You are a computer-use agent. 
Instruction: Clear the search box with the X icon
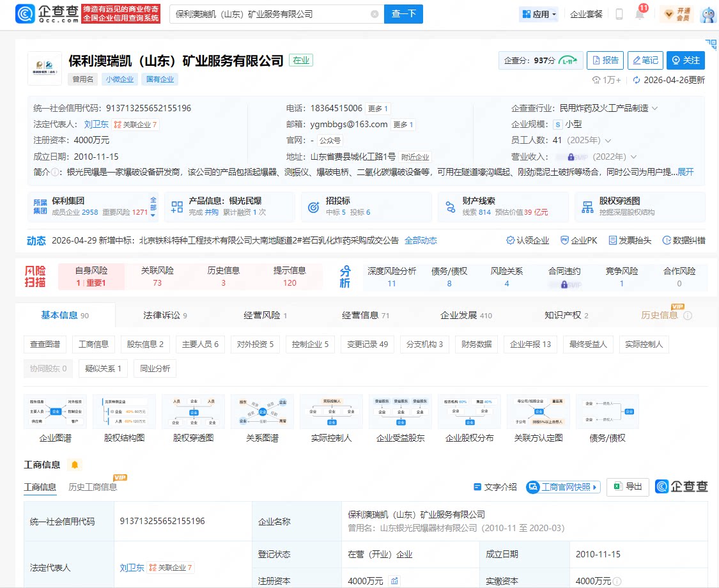[x=375, y=14]
